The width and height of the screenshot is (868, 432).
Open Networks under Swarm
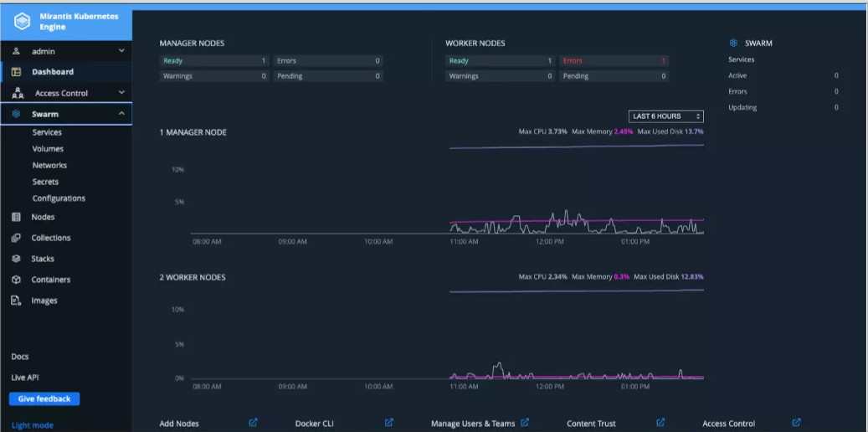(x=49, y=166)
